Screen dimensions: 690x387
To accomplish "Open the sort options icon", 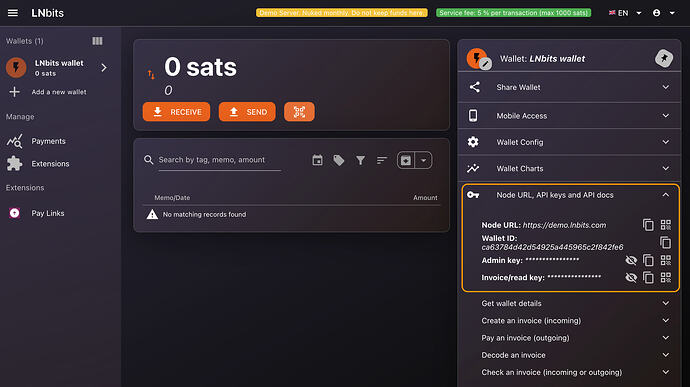I will coord(382,160).
